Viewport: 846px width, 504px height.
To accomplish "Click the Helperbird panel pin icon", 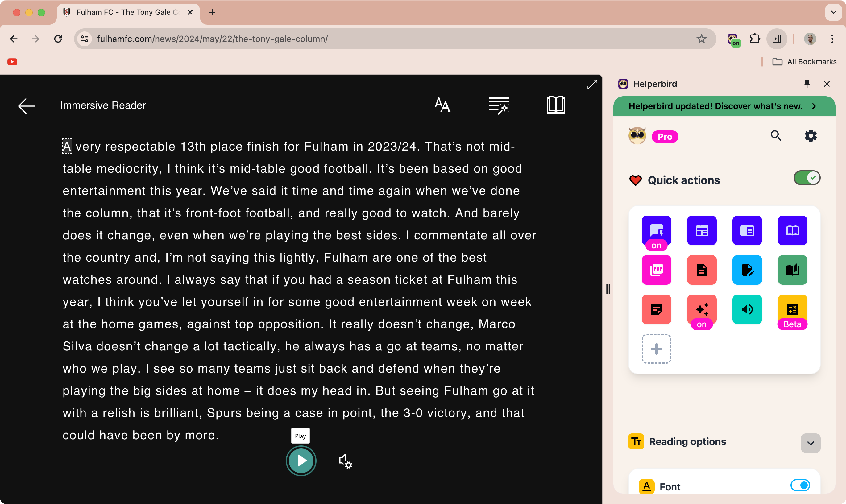I will tap(807, 84).
